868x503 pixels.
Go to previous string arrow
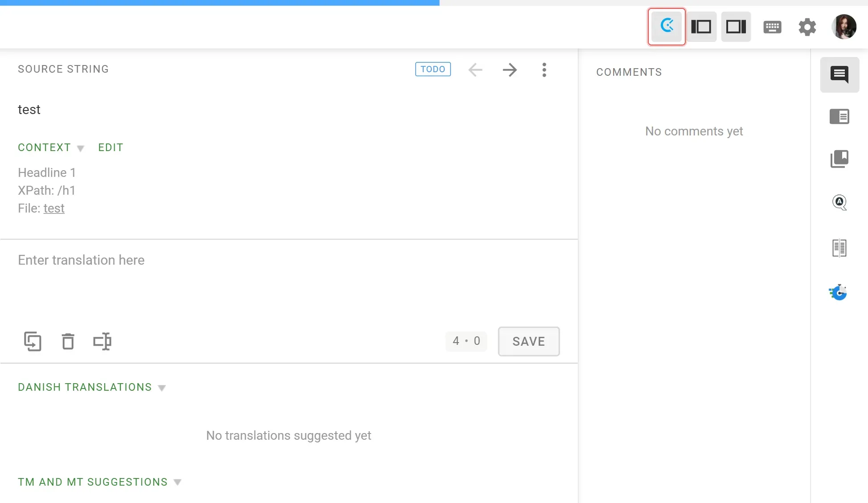pyautogui.click(x=475, y=70)
